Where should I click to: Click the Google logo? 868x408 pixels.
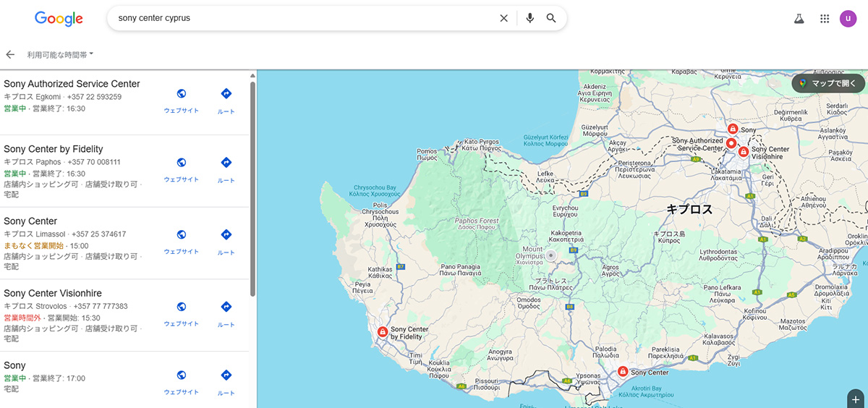pyautogui.click(x=59, y=19)
